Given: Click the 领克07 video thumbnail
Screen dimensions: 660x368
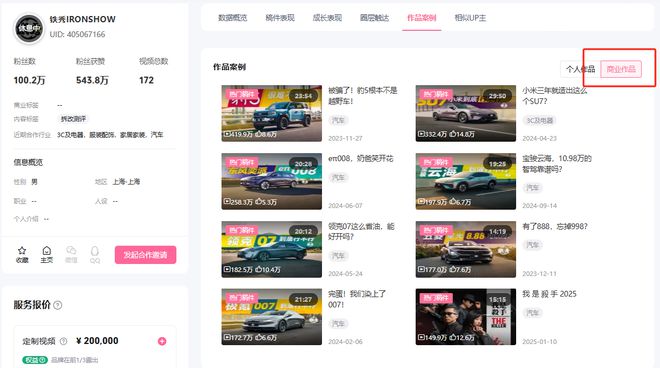Looking at the screenshot, I should pos(271,249).
